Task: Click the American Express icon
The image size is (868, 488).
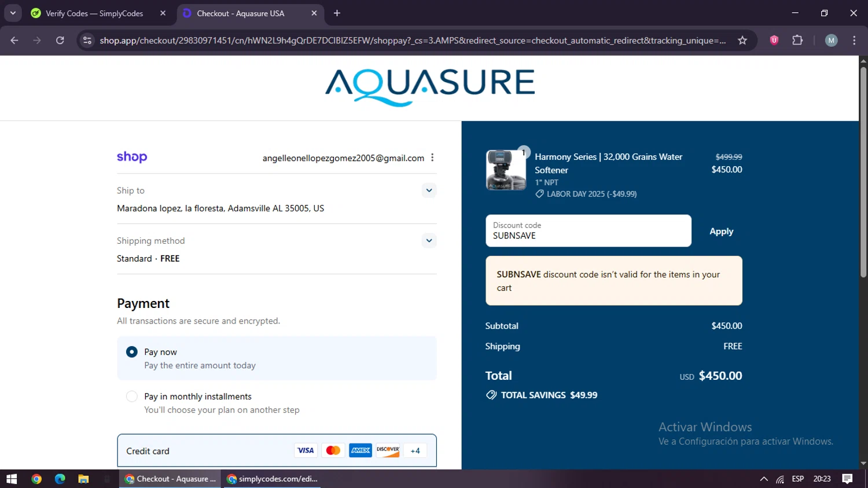Action: click(361, 450)
